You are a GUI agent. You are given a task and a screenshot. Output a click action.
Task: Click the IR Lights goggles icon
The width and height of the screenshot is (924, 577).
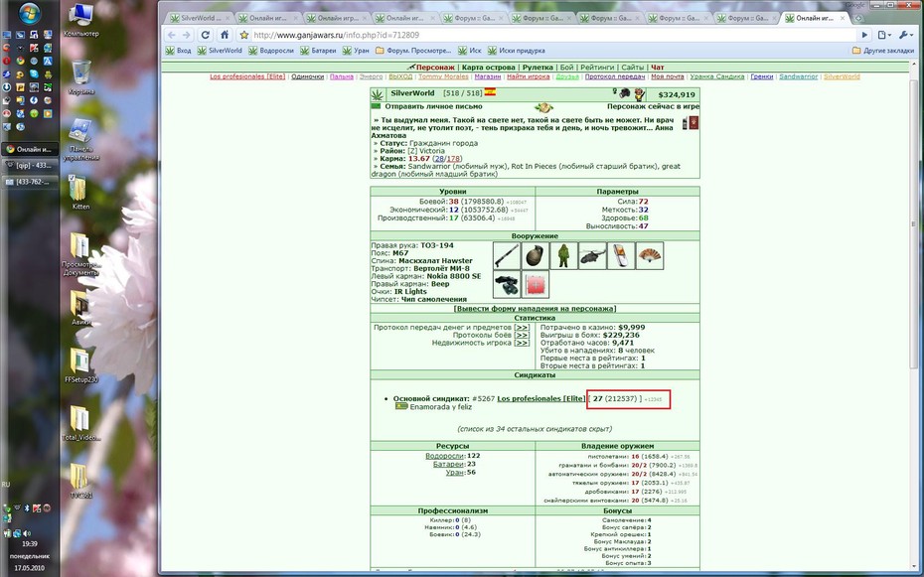[506, 284]
